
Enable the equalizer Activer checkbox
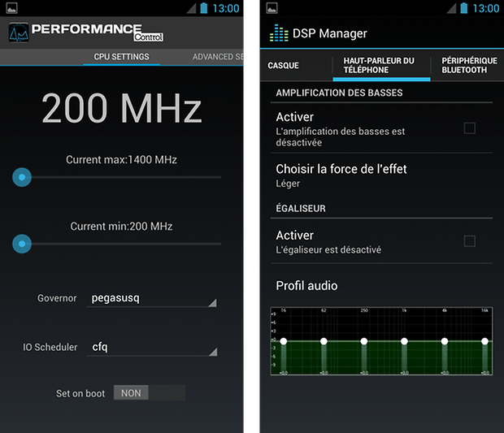[x=470, y=241]
